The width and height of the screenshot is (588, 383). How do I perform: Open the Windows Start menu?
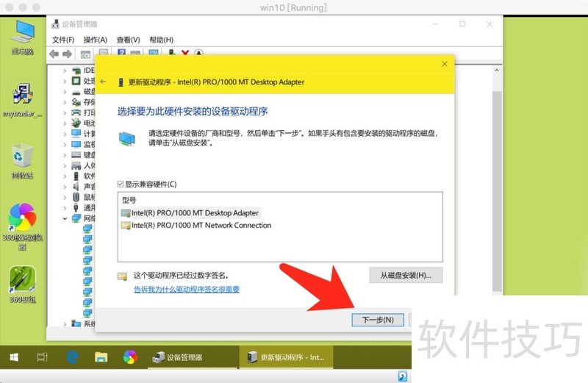tap(14, 357)
